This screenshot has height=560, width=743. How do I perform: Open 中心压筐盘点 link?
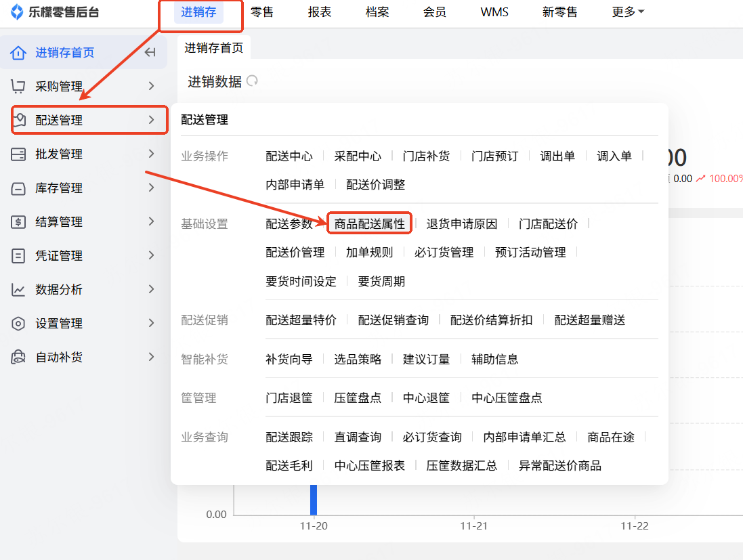pyautogui.click(x=507, y=397)
